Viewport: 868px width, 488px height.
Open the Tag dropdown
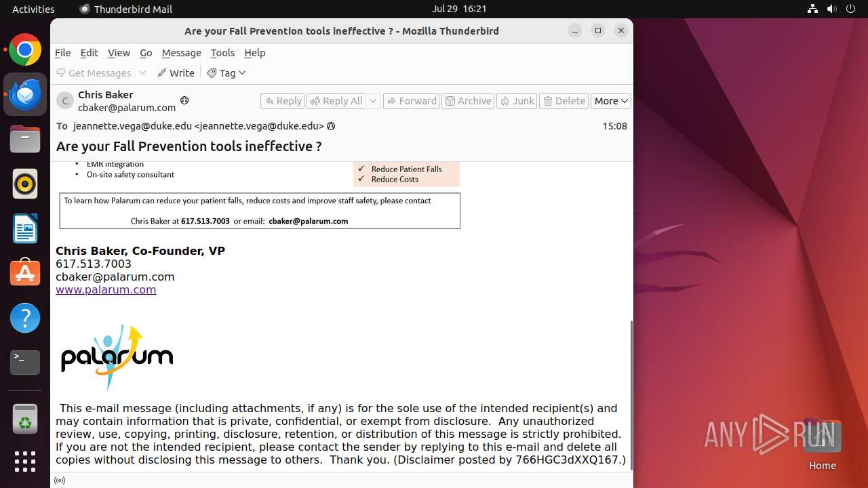226,73
